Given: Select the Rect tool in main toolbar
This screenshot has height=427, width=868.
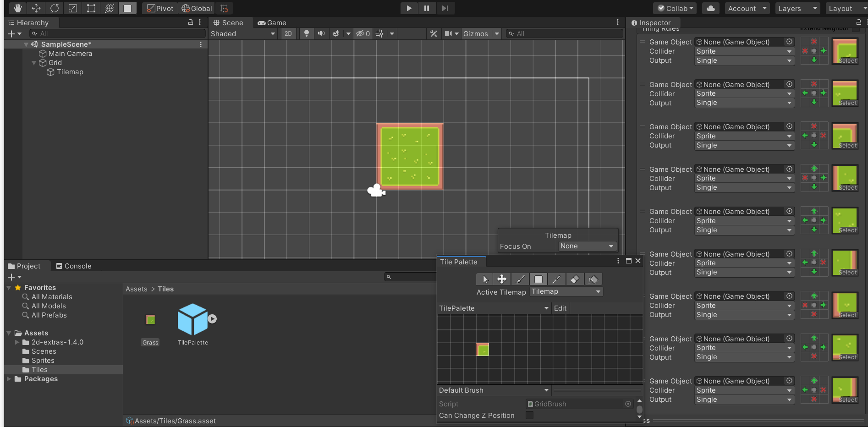Looking at the screenshot, I should (91, 8).
